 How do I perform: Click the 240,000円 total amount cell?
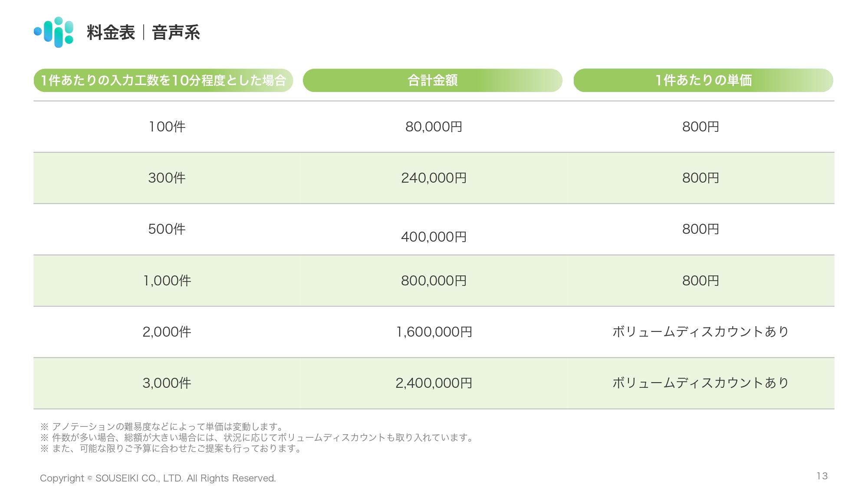434,178
